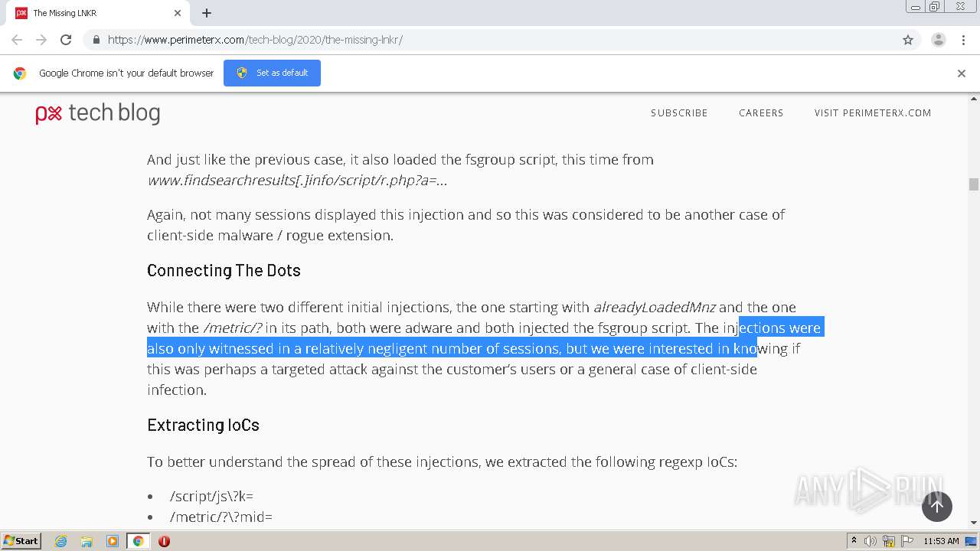Click the px tech blog logo
The width and height of the screenshot is (980, 551).
click(x=98, y=113)
